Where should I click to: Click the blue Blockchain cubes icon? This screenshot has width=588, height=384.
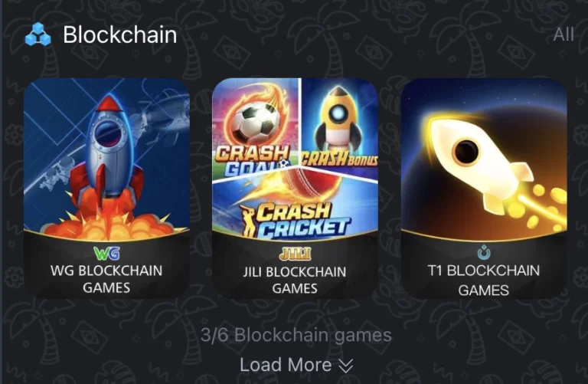tap(38, 34)
